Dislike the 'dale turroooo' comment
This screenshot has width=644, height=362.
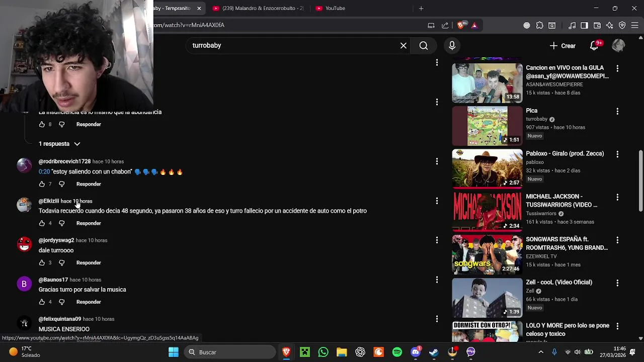(62, 262)
